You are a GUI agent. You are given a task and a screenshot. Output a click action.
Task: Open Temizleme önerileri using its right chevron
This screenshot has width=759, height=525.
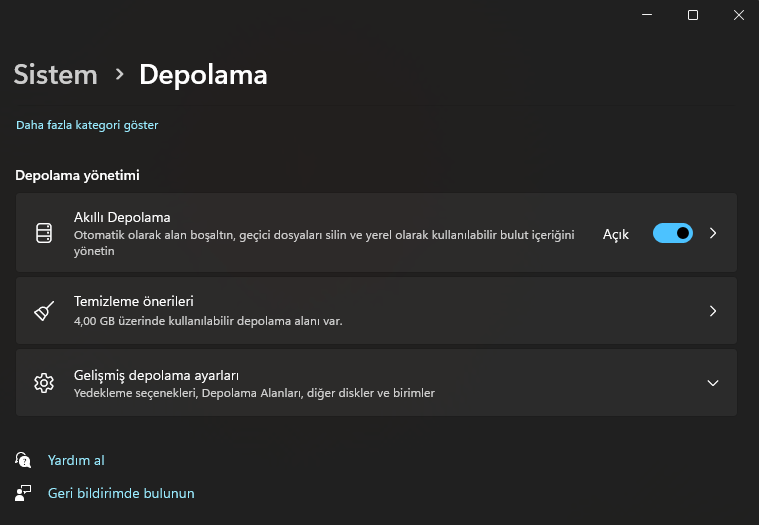713,311
